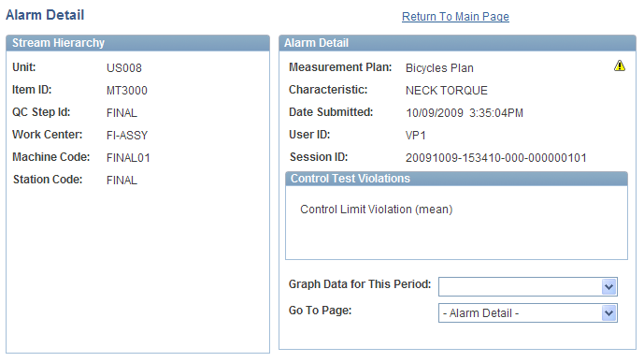Click the Session ID value 20091009-153410-000-000000101
644x362 pixels.
(x=496, y=158)
